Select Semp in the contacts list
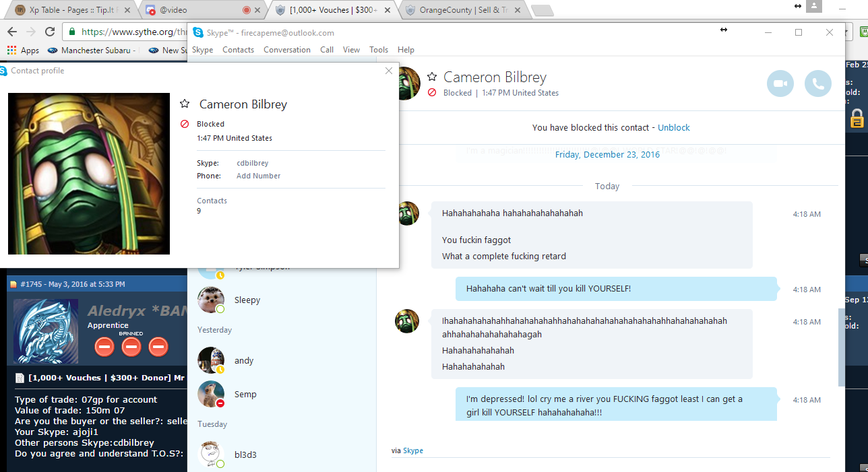 coord(282,394)
